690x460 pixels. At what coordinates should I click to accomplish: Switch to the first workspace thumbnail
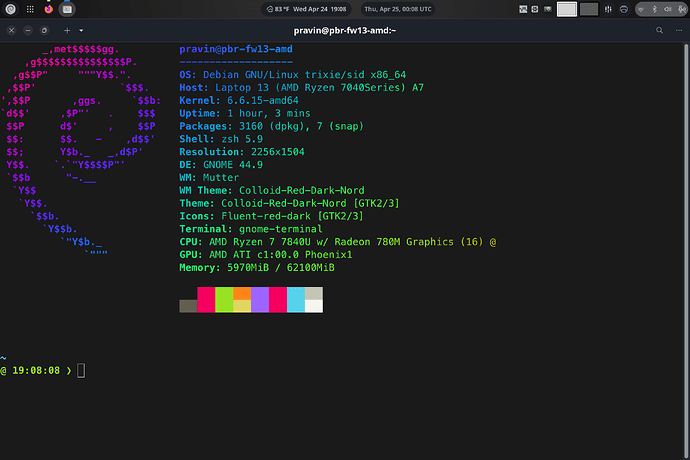[567, 9]
